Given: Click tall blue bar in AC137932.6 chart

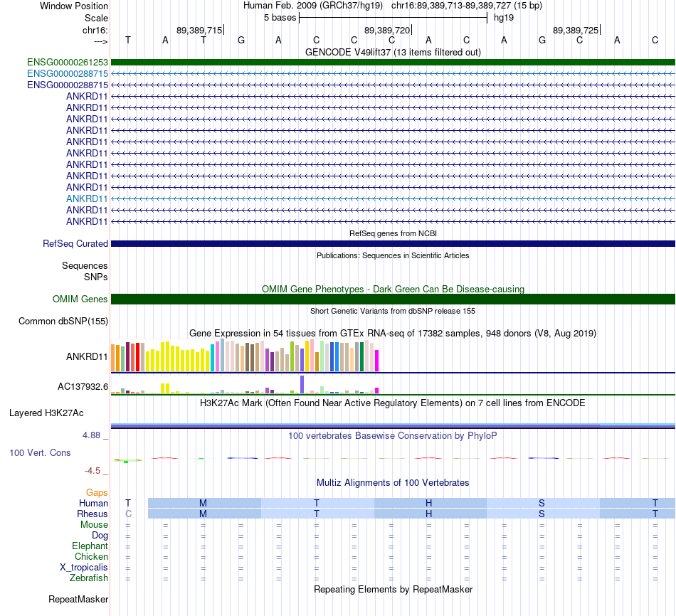Looking at the screenshot, I should [302, 385].
